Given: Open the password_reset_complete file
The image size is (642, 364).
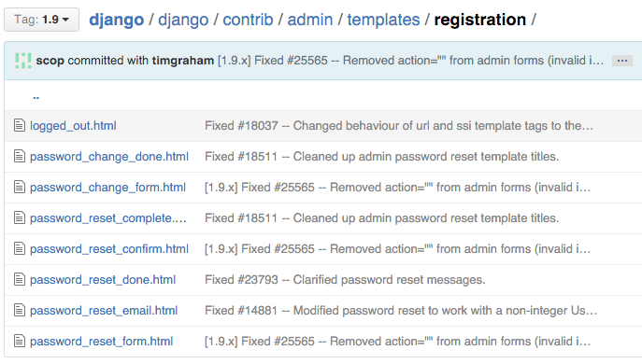Looking at the screenshot, I should coord(108,218).
